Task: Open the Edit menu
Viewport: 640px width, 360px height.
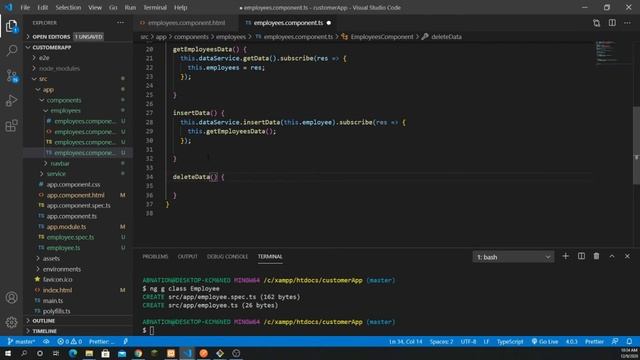Action: pyautogui.click(x=42, y=7)
